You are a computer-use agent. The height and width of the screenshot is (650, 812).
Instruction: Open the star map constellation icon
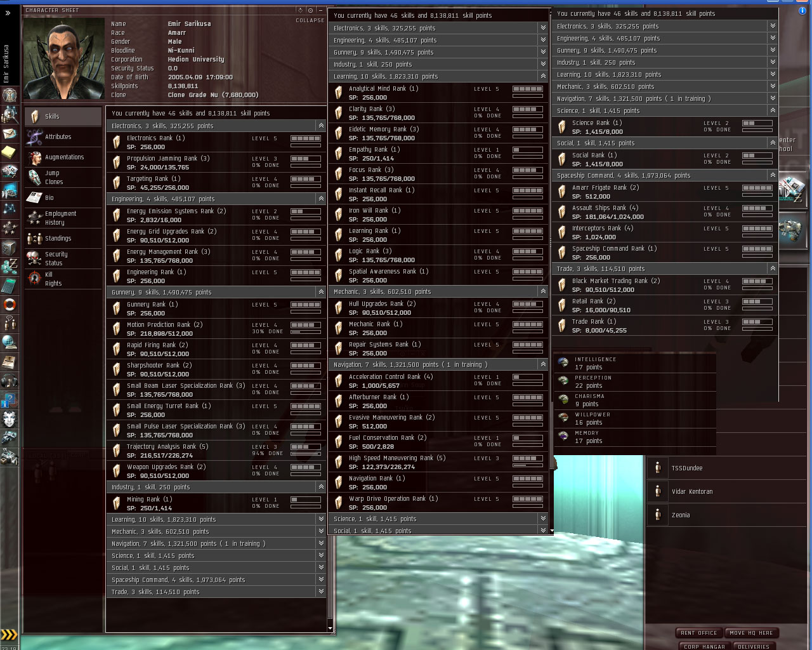(x=10, y=209)
